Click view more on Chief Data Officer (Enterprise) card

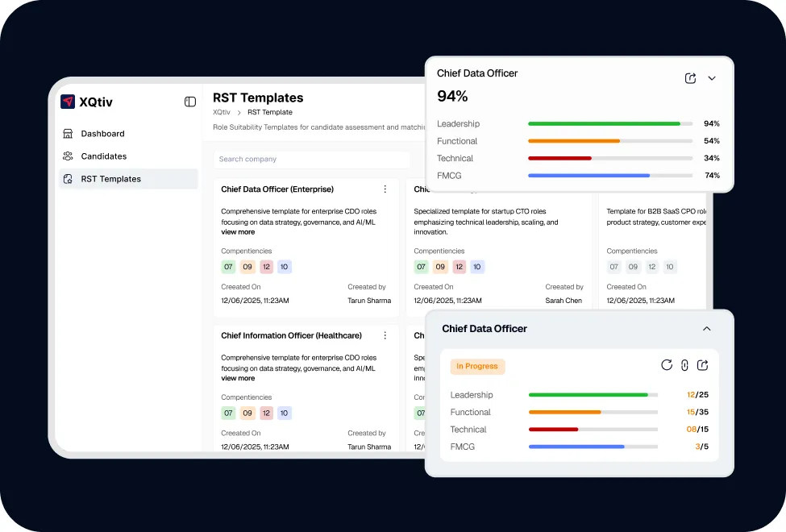coord(238,232)
